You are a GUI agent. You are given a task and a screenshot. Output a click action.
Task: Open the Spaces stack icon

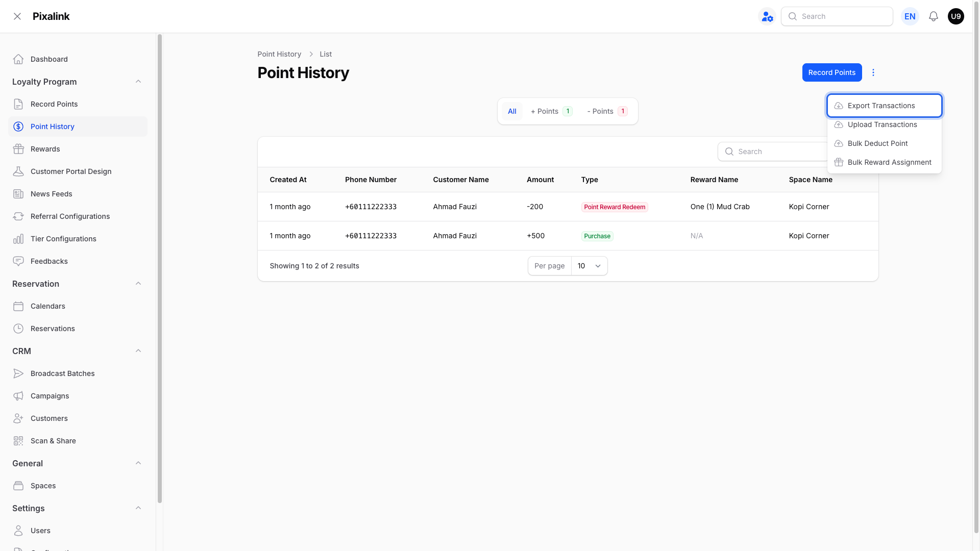[18, 486]
